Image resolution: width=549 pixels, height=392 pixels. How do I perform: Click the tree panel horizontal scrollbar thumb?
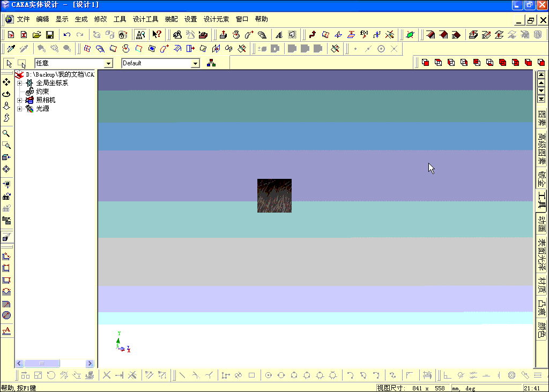tap(42, 363)
